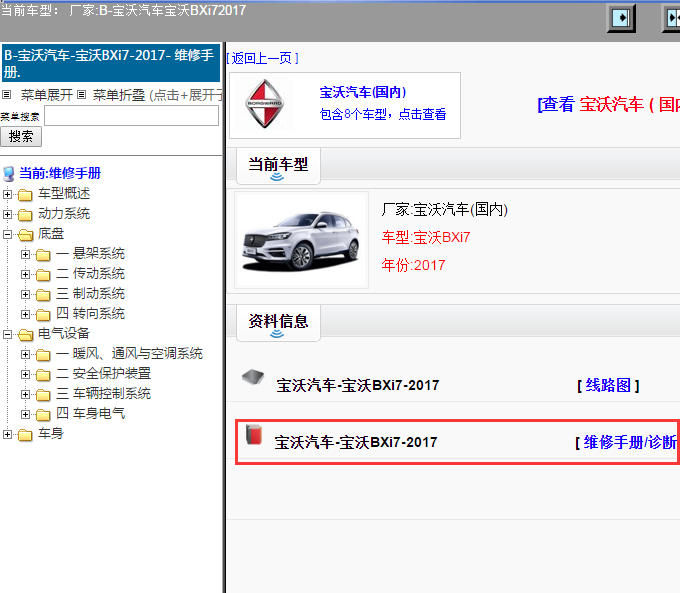Open the 维修手册/诊断 link
Image resolution: width=680 pixels, height=593 pixels.
coord(630,442)
